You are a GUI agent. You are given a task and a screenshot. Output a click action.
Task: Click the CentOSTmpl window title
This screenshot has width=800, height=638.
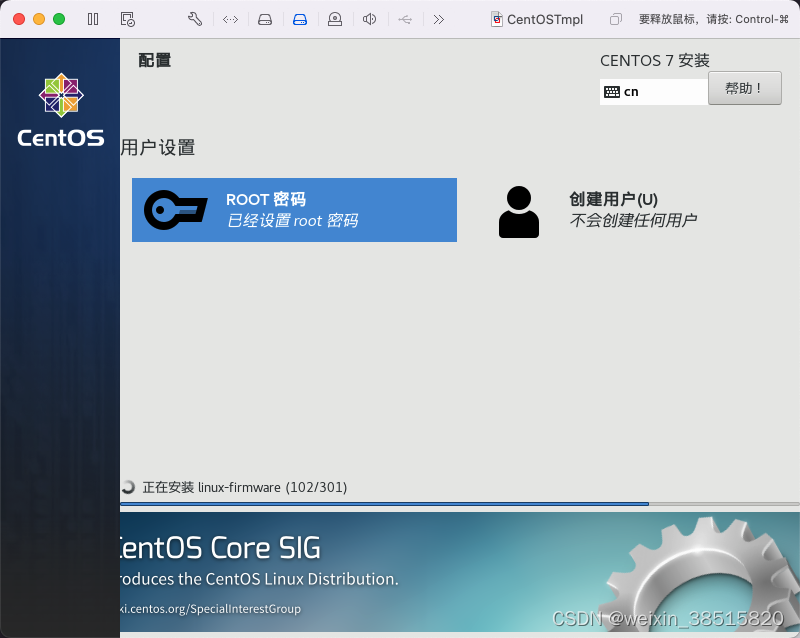[544, 19]
